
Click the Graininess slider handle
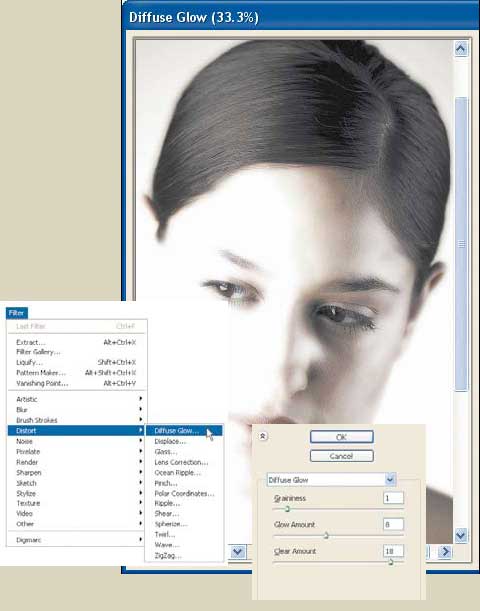click(288, 509)
